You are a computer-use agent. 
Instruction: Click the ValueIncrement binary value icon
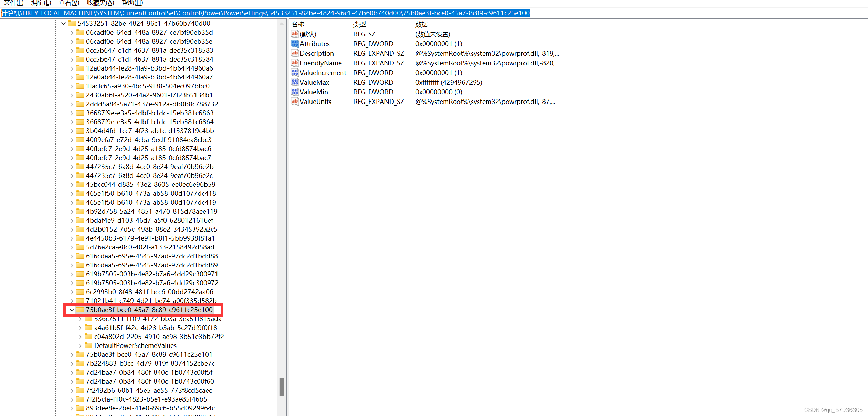(x=295, y=73)
